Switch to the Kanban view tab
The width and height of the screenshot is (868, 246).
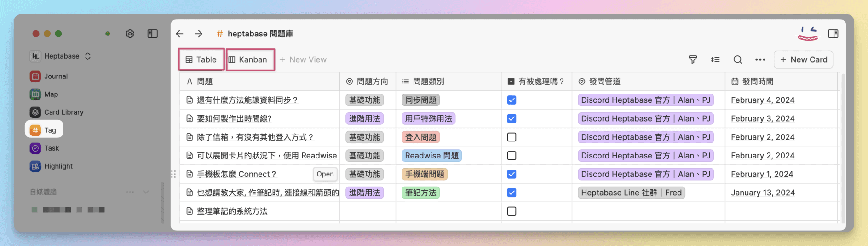point(250,59)
